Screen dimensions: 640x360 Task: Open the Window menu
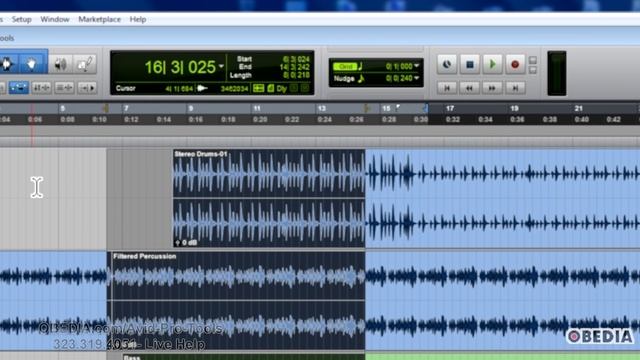(55, 19)
